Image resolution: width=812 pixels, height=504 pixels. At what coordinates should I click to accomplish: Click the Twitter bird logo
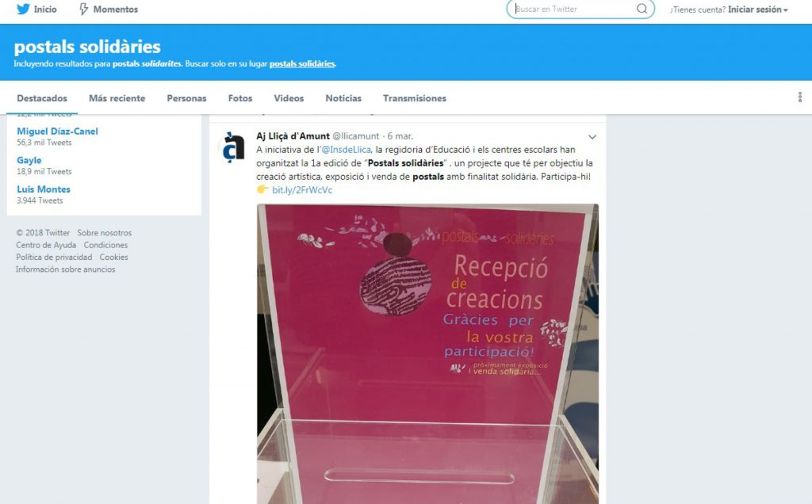[x=23, y=10]
